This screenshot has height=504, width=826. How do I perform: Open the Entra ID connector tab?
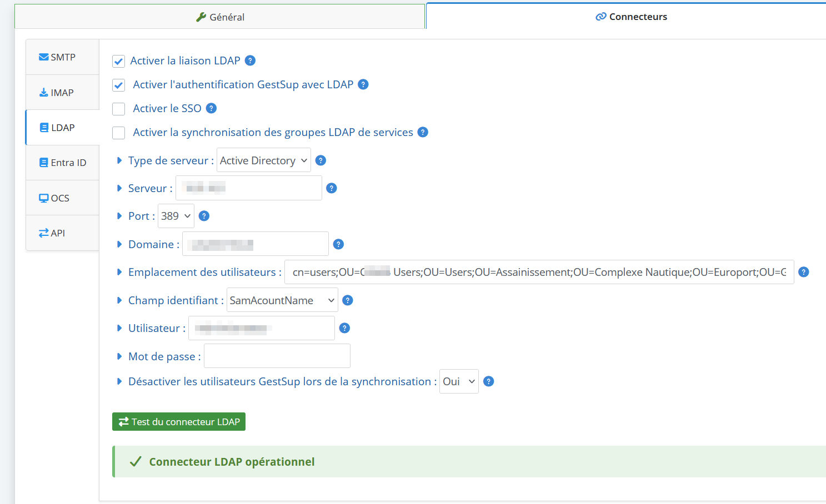(x=63, y=163)
